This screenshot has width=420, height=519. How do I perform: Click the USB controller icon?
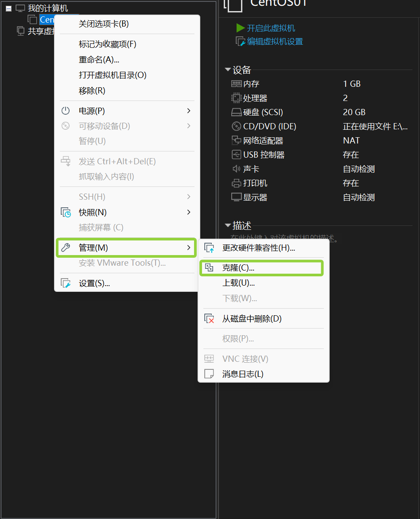click(x=237, y=155)
